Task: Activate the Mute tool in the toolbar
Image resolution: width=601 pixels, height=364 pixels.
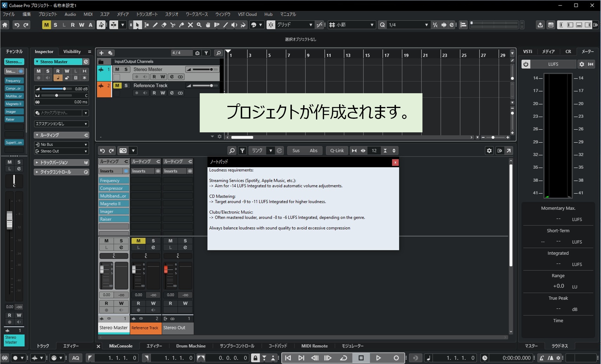Action: click(x=191, y=25)
